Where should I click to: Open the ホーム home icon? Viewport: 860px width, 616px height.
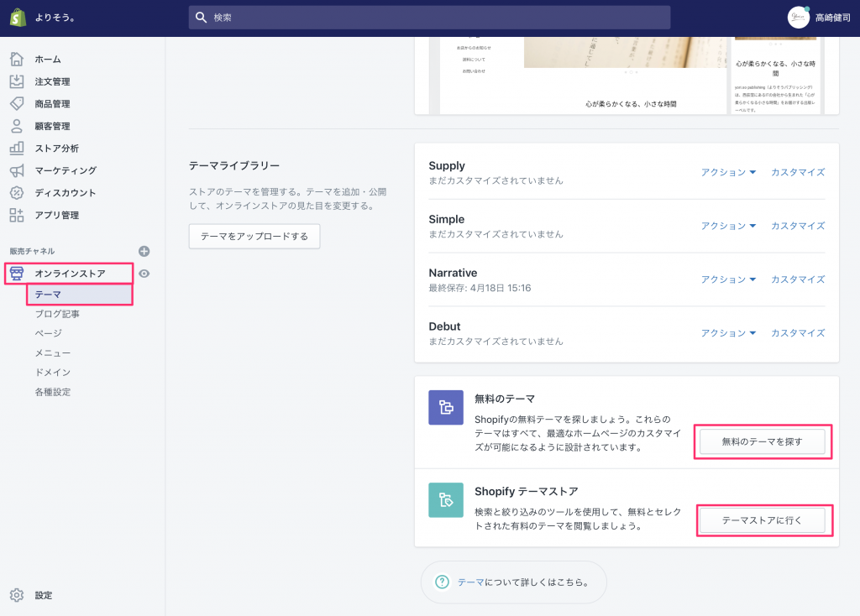(x=17, y=59)
